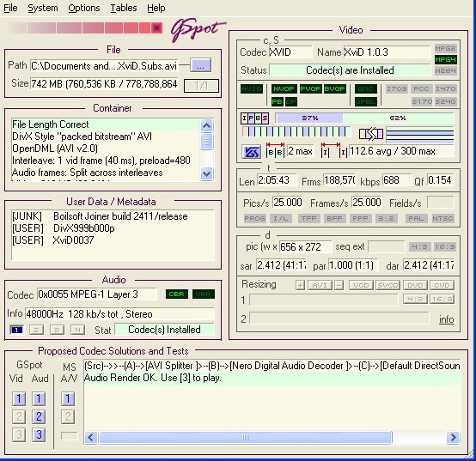Viewport: 476px width, 461px height.
Task: Click the TFF indicator
Action: tap(308, 218)
